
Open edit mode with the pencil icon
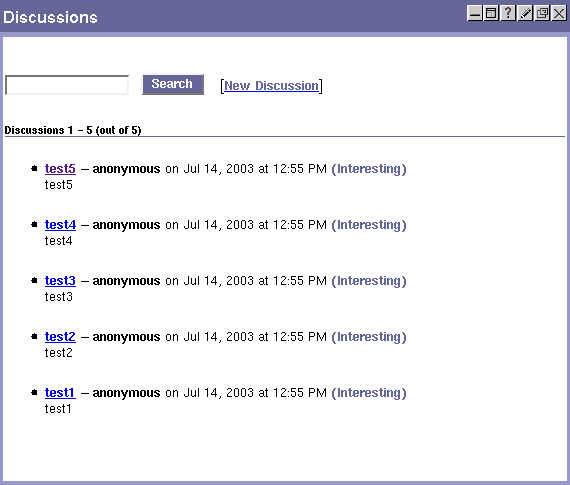pyautogui.click(x=525, y=14)
